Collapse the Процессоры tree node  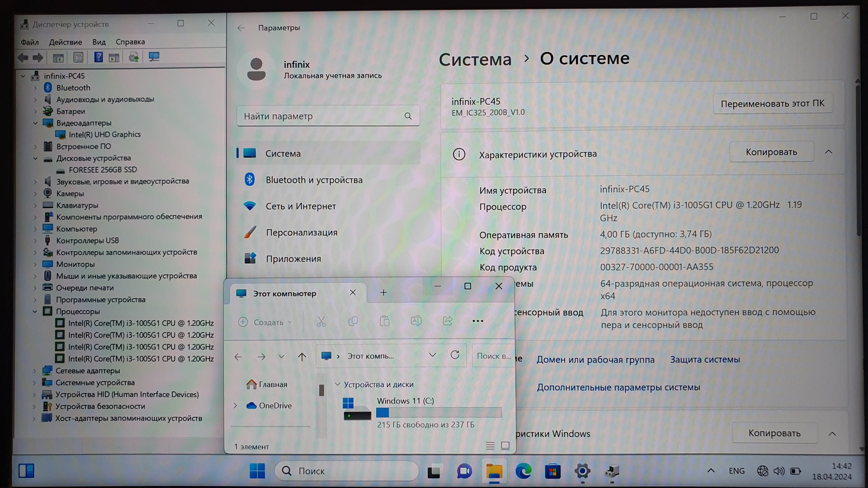point(35,311)
